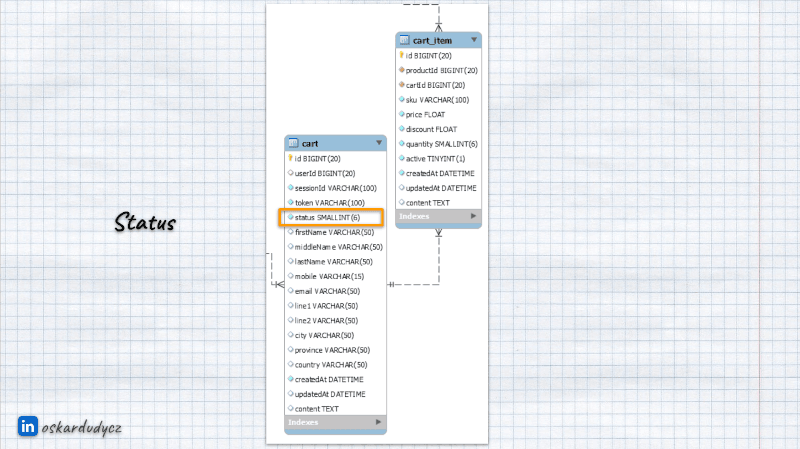Viewport: 800px width, 449px height.
Task: Select 'sessionId VARCHAR(100)' column row
Action: [335, 188]
